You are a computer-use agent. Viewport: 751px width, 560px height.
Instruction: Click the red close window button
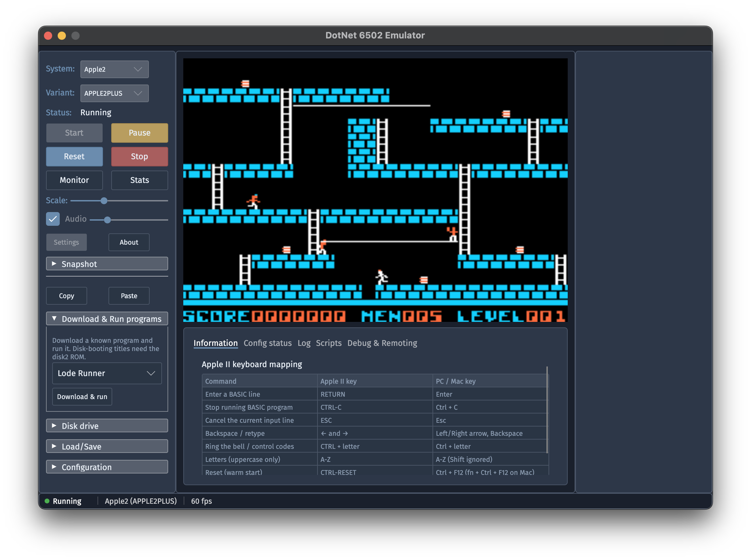[x=48, y=36]
